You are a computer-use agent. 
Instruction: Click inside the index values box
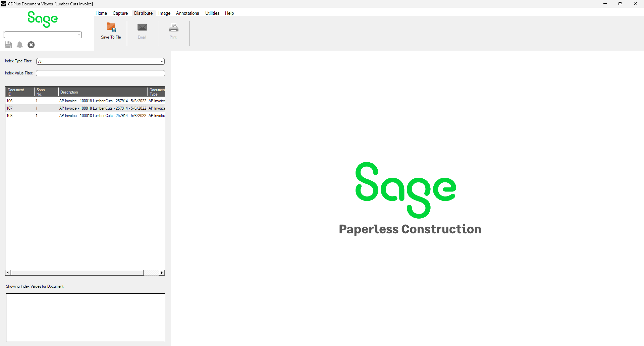[x=86, y=318]
